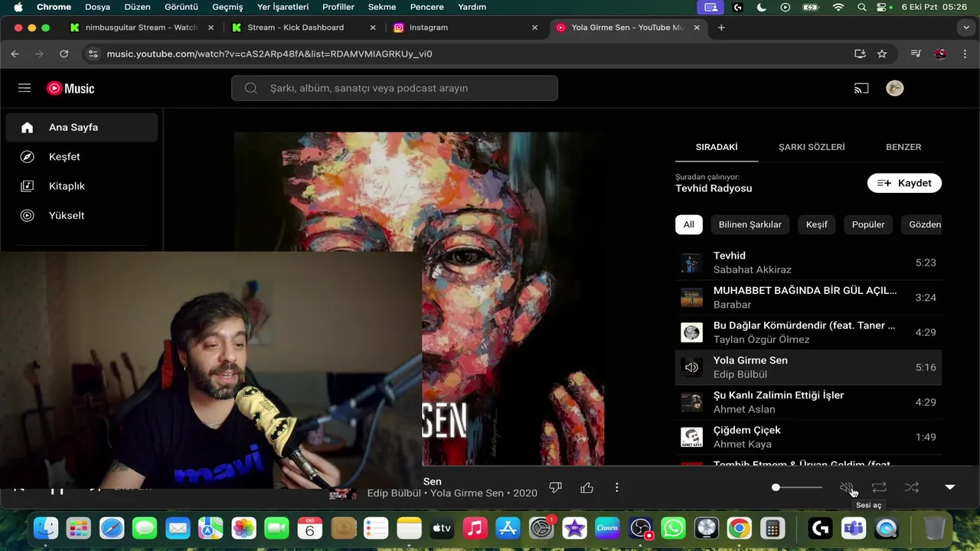This screenshot has height=551, width=980.
Task: Open the Wi-Fi menu bar icon
Action: [838, 7]
